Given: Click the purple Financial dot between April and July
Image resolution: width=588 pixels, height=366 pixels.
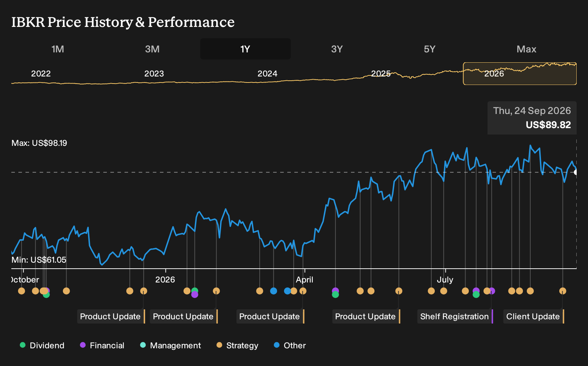Looking at the screenshot, I should [x=335, y=291].
